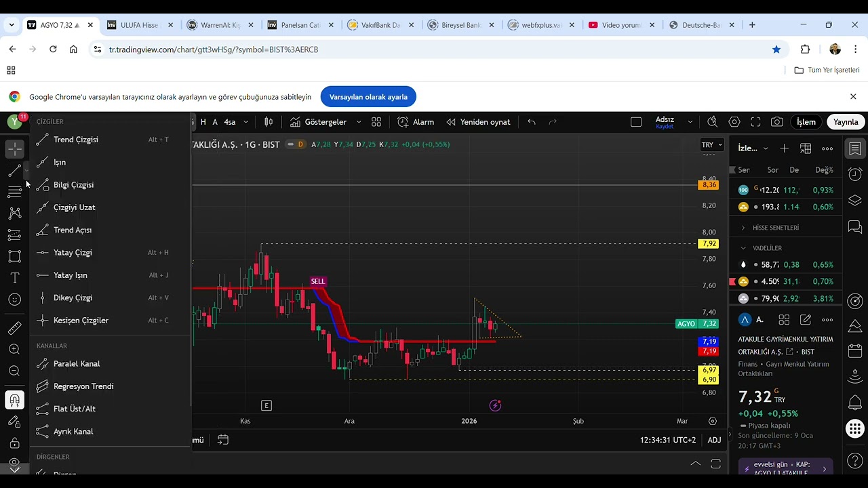This screenshot has width=868, height=488.
Task: Open the candlestick chart type selector
Action: point(269,122)
